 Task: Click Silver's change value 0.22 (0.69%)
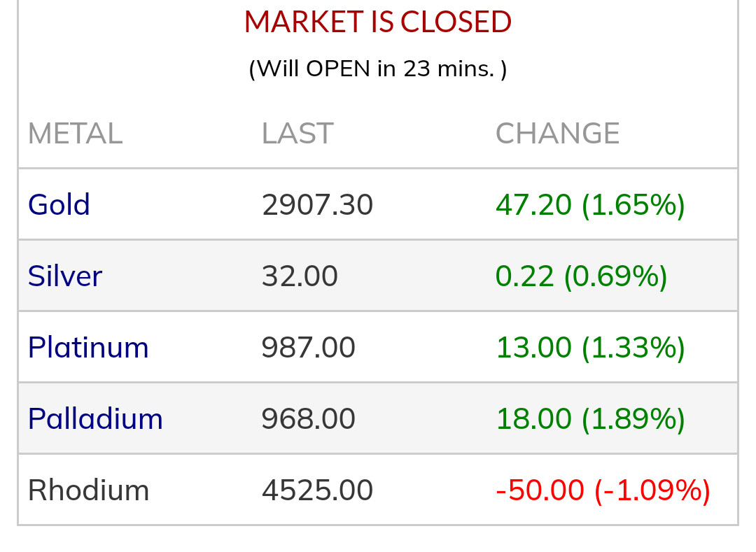(581, 276)
